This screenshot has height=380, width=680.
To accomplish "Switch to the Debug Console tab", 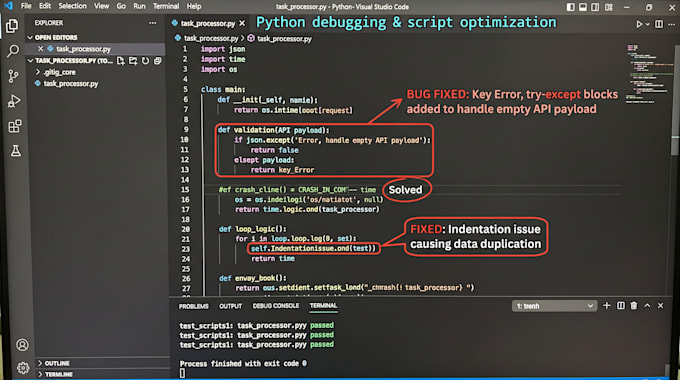I will click(276, 306).
